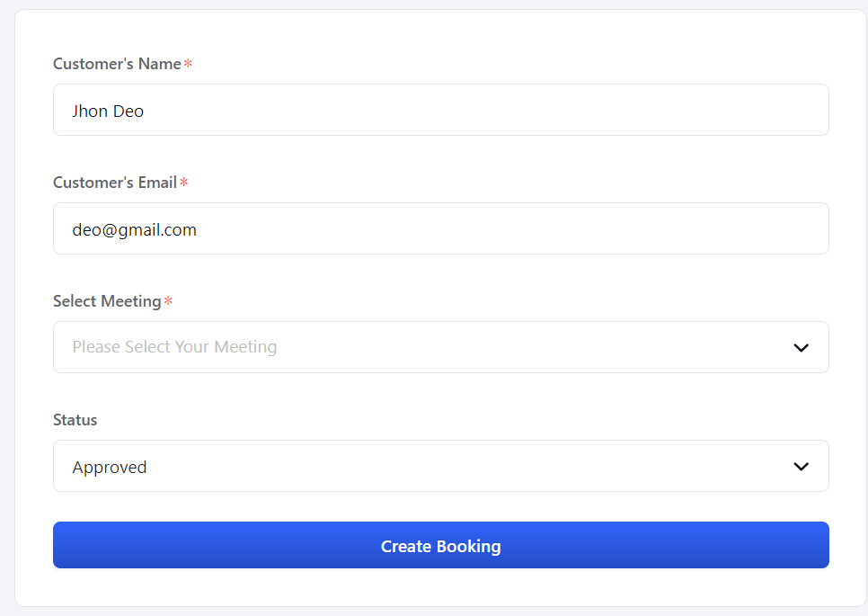868x616 pixels.
Task: Click the required asterisk beside Select Meeting
Action: (x=168, y=300)
